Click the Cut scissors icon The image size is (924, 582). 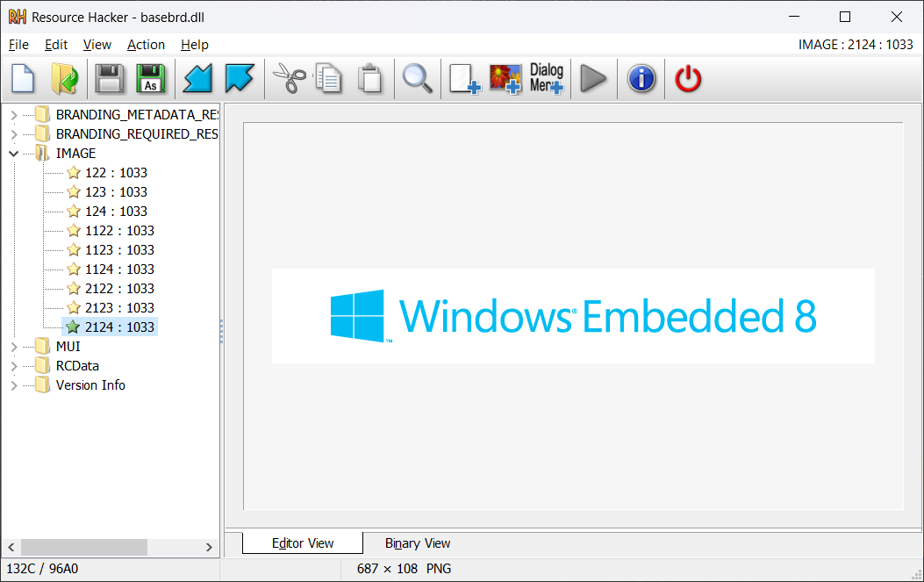pyautogui.click(x=289, y=78)
